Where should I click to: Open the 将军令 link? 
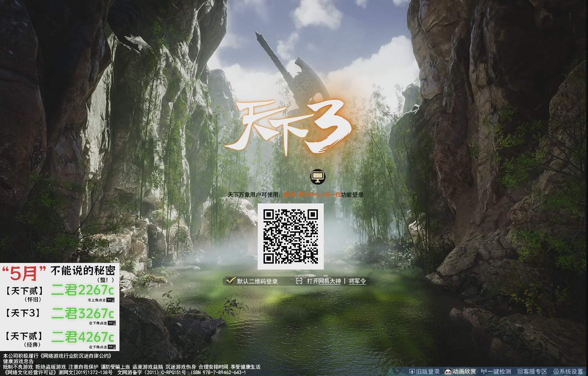pyautogui.click(x=357, y=281)
